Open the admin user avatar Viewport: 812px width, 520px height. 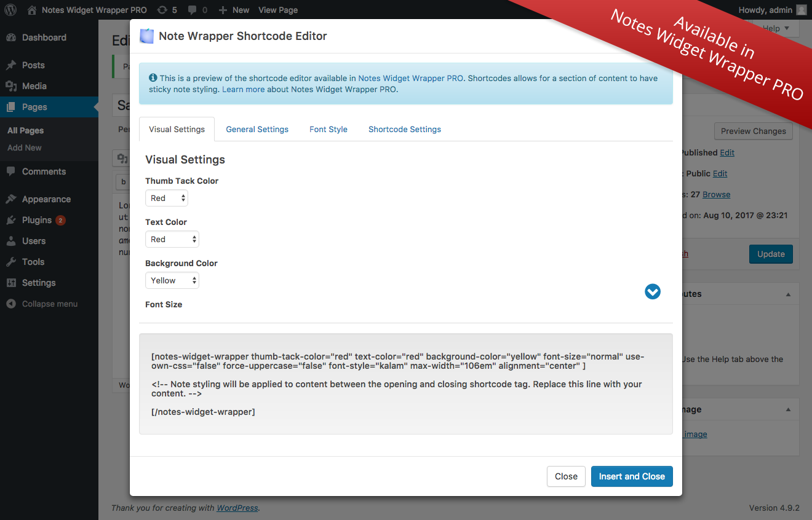[801, 10]
